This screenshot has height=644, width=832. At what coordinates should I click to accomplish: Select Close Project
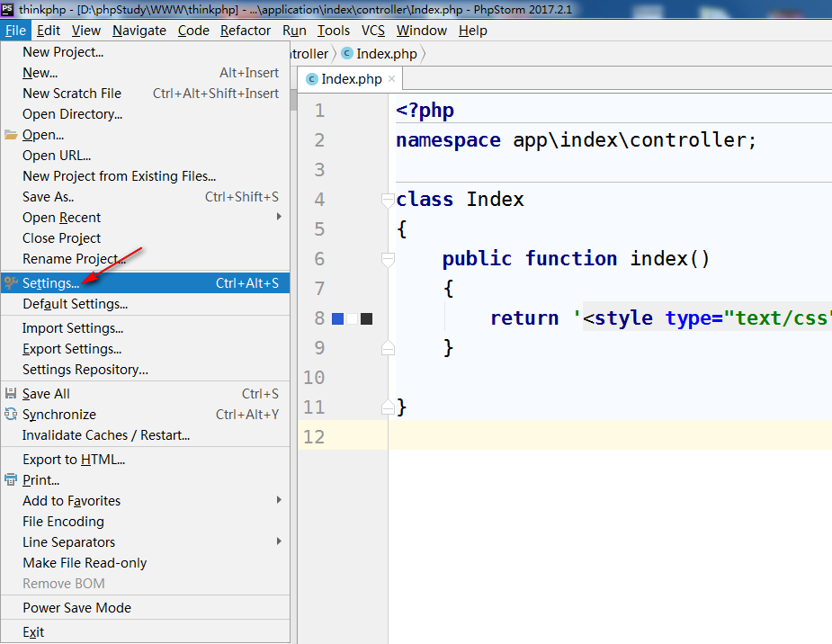coord(146,238)
